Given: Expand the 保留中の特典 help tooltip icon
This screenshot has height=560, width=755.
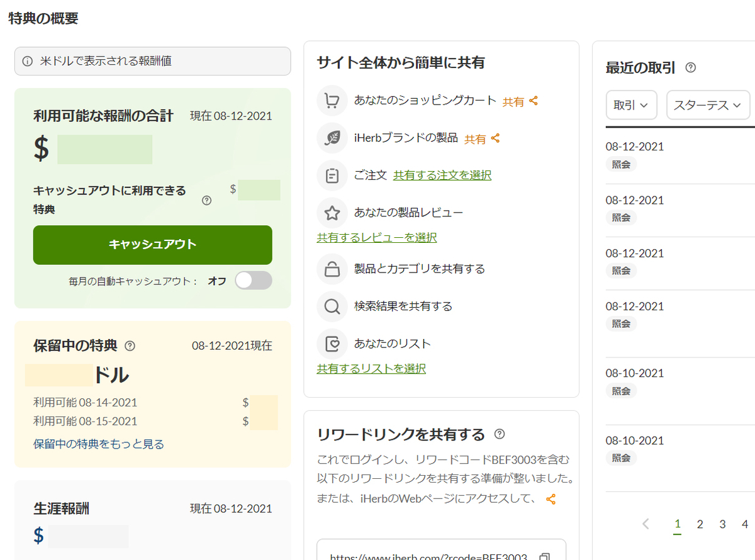Looking at the screenshot, I should pyautogui.click(x=130, y=345).
